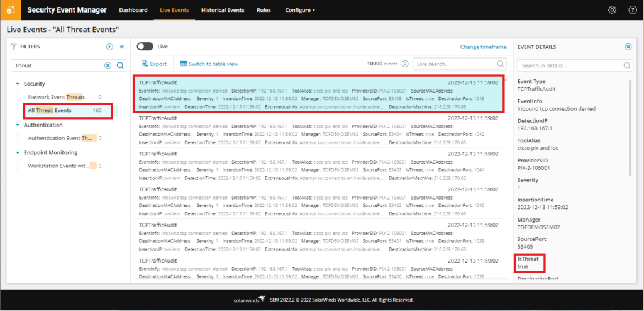644x311 pixels.
Task: Click the Change timeframe link
Action: pos(484,47)
